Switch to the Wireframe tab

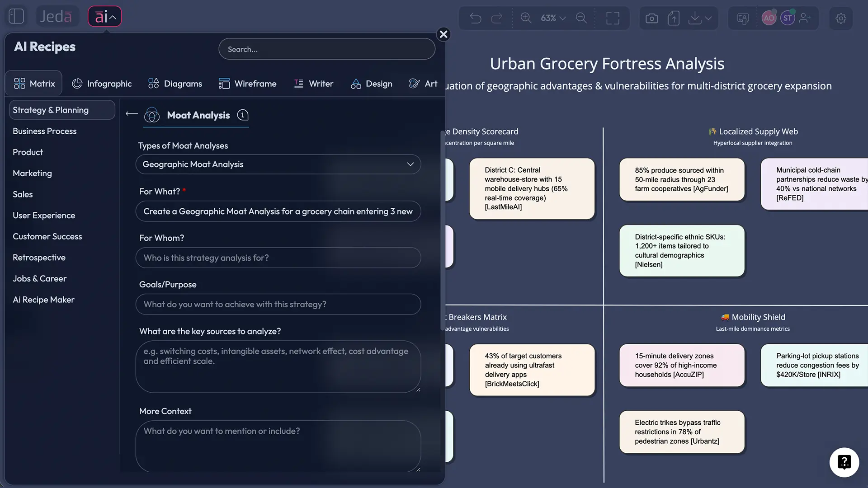248,84
